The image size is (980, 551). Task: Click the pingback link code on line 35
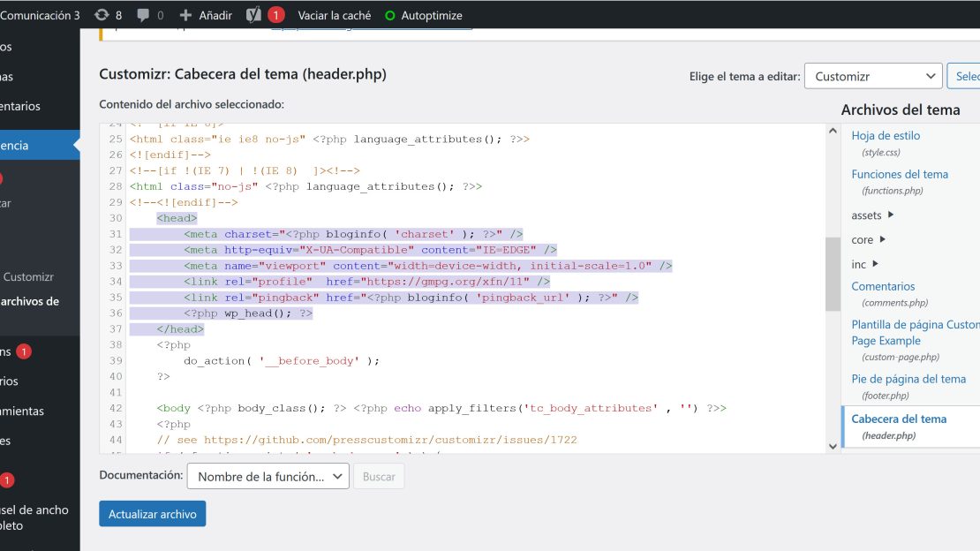click(x=411, y=298)
